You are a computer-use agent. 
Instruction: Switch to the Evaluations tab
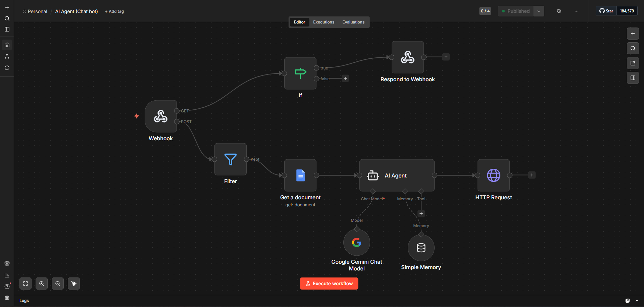click(x=353, y=22)
